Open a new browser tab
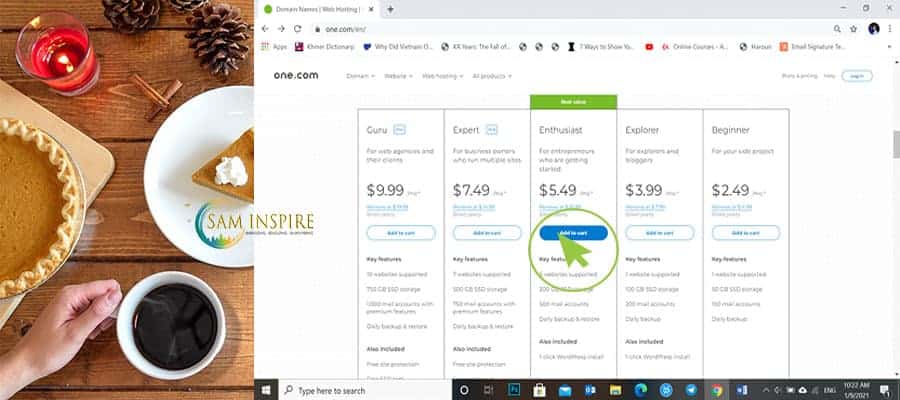The width and height of the screenshot is (900, 400). coord(390,9)
